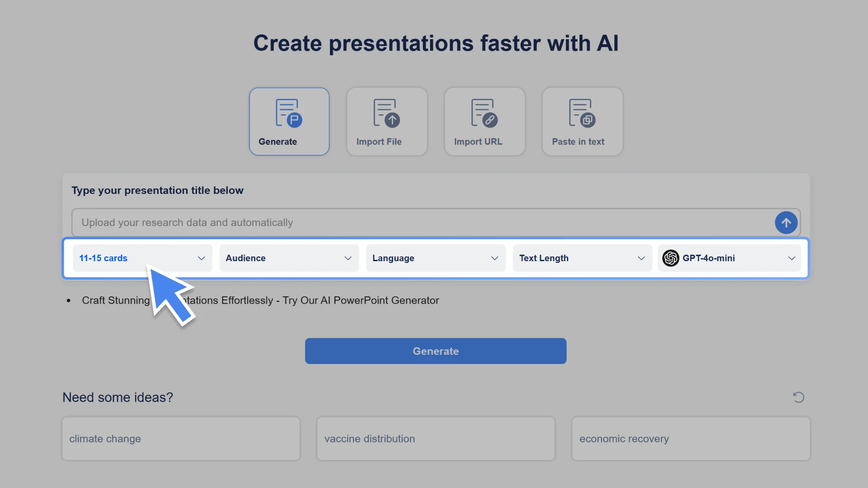This screenshot has width=868, height=488.
Task: Open the Audience dropdown
Action: point(289,258)
